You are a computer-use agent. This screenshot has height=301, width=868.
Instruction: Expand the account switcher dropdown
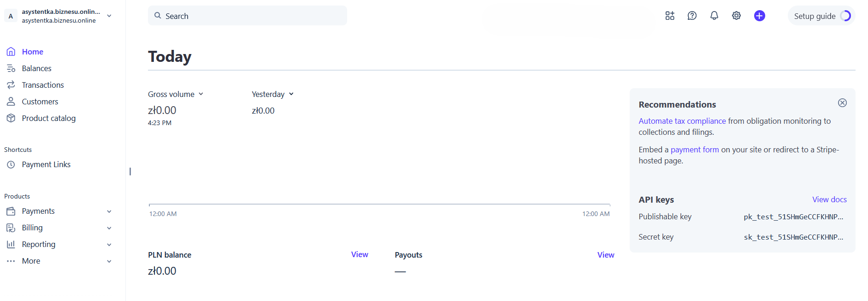[109, 16]
